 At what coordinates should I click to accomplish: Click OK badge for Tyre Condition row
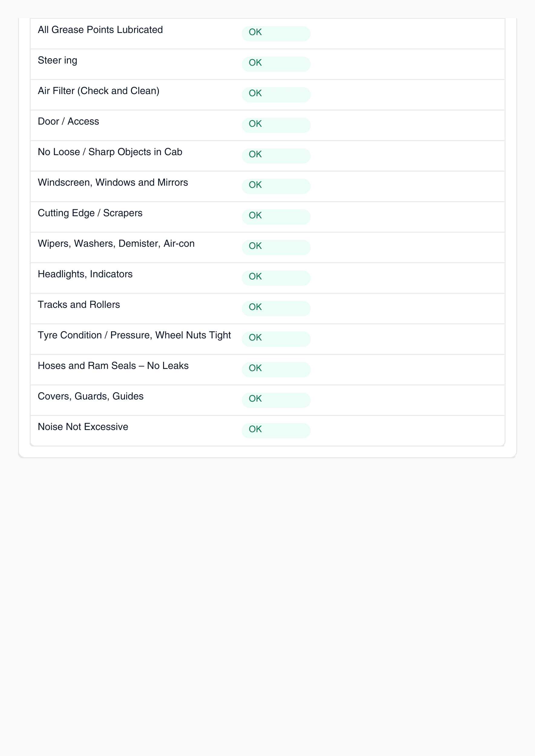click(276, 339)
